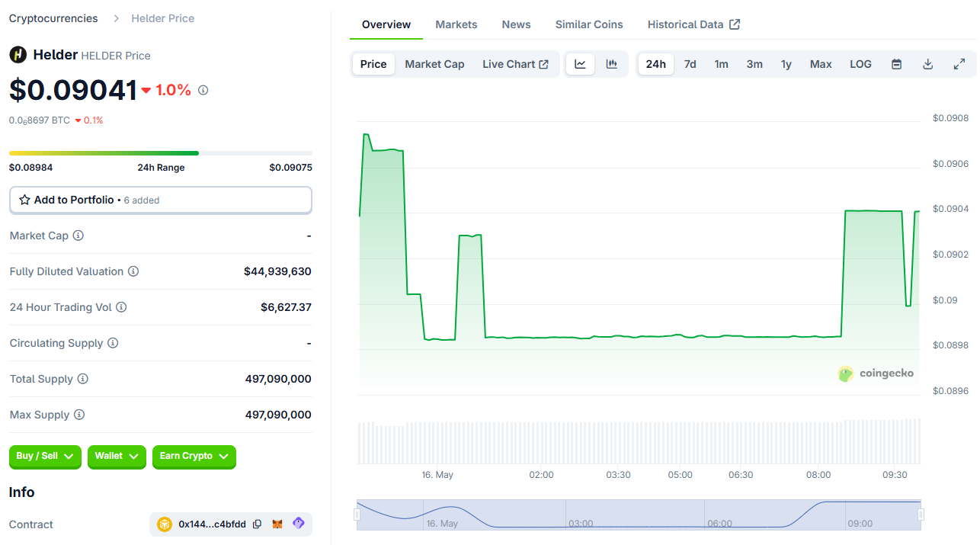This screenshot has height=545, width=980.
Task: Select the 1m time range
Action: (721, 64)
